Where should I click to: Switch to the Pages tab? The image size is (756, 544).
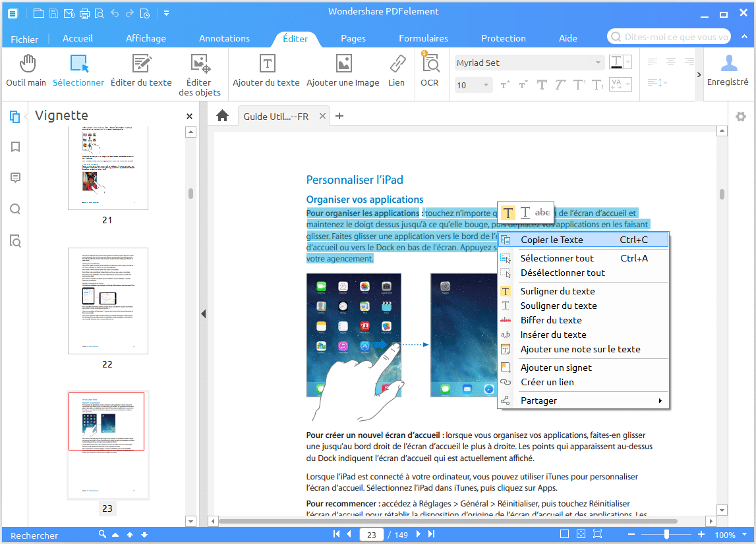(x=353, y=39)
